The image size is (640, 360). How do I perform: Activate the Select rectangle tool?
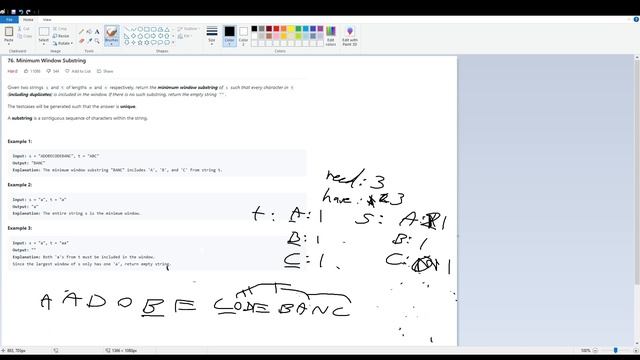pyautogui.click(x=44, y=31)
